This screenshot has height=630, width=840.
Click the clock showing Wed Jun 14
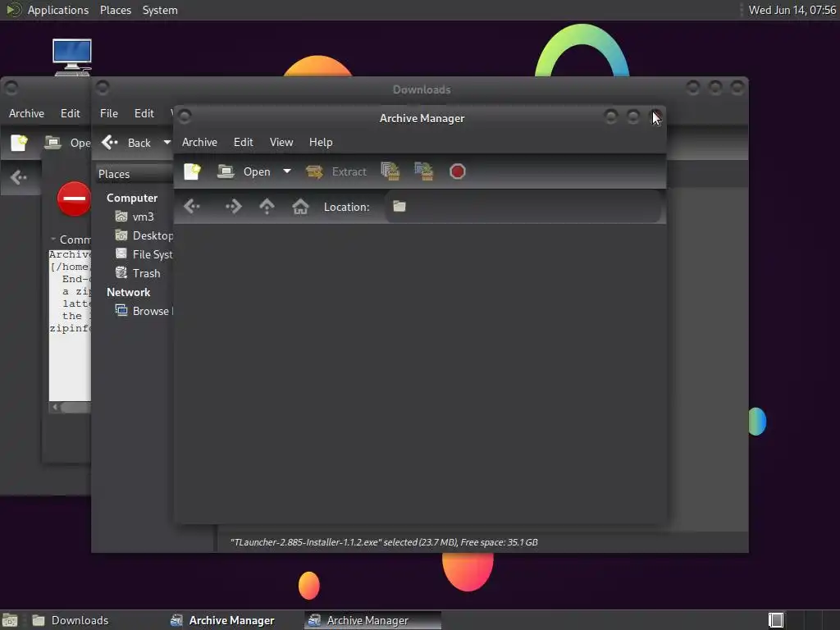click(x=792, y=10)
